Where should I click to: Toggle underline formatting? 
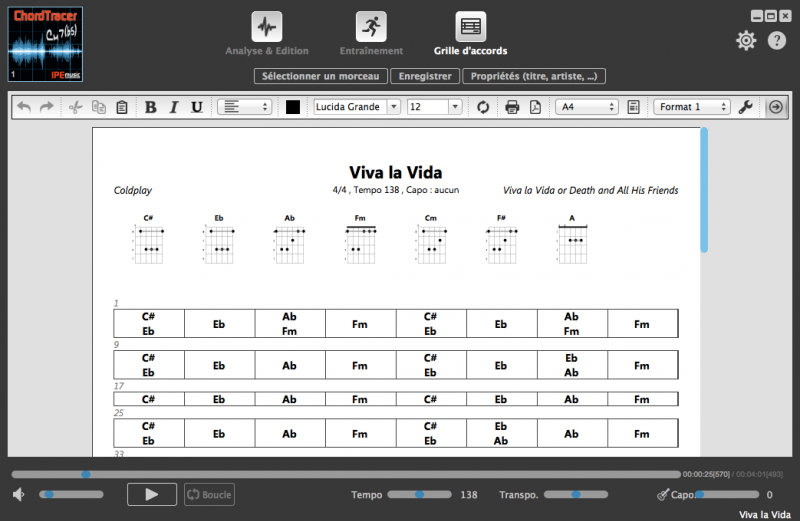(196, 107)
